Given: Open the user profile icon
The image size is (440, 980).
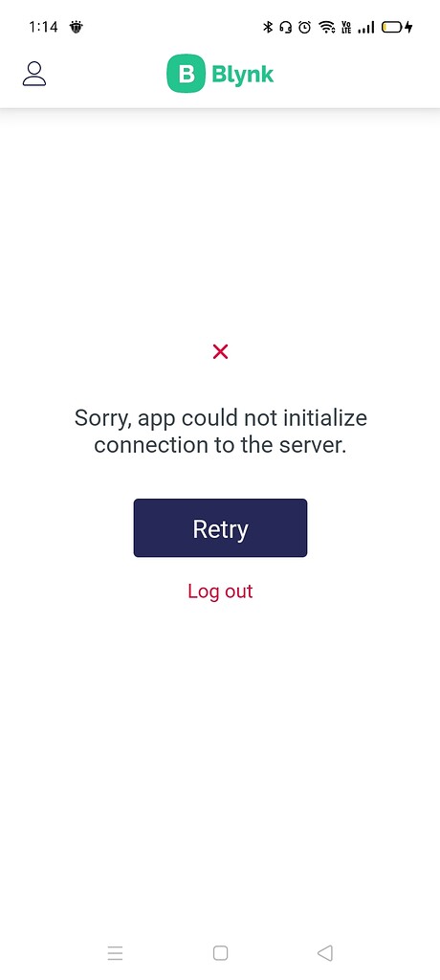Looking at the screenshot, I should (x=34, y=74).
